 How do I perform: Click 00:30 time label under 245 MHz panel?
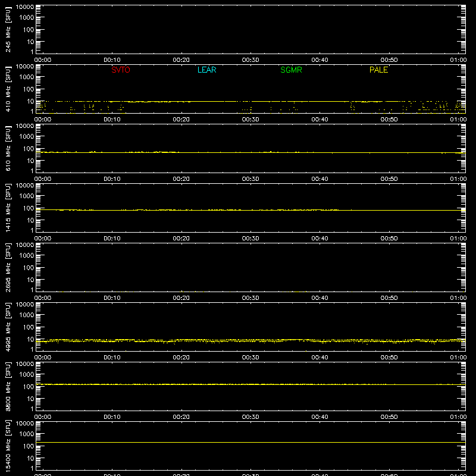[250, 60]
